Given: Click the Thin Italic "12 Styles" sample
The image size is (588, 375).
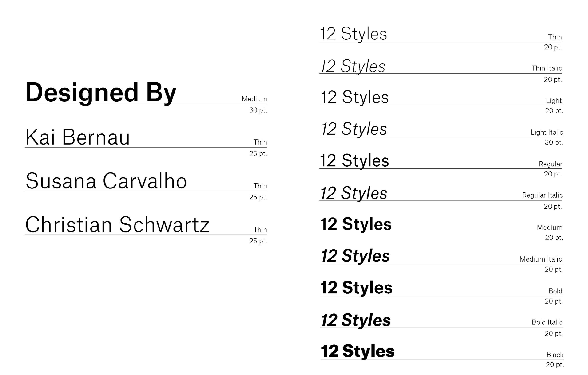Looking at the screenshot, I should (353, 66).
